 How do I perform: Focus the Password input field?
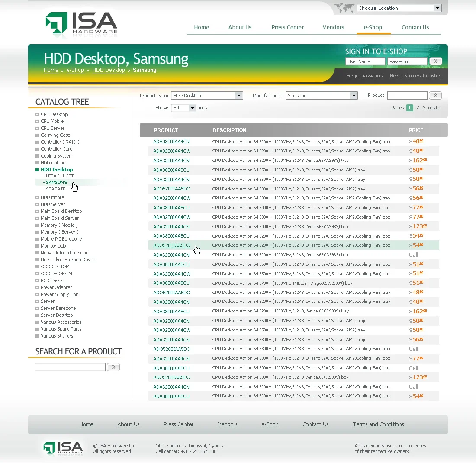click(407, 61)
